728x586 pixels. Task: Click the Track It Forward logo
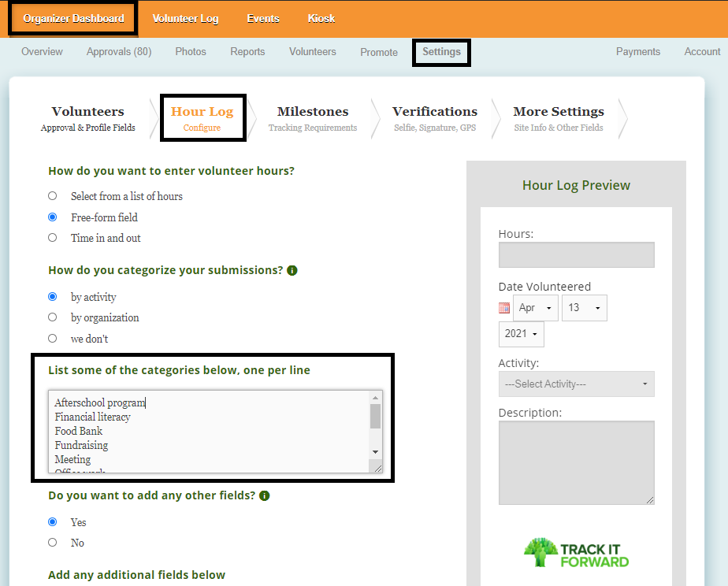click(576, 553)
